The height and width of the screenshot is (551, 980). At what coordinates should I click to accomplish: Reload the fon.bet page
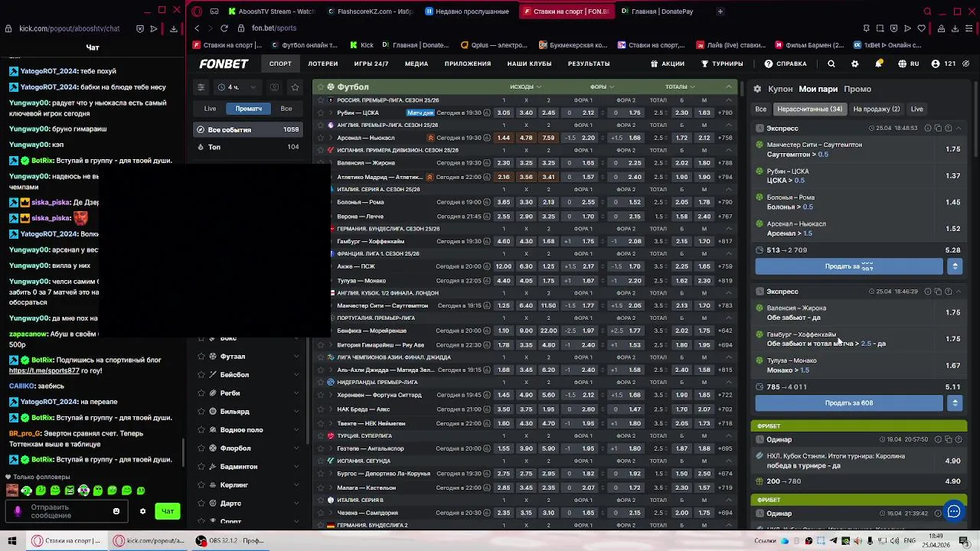coord(224,28)
